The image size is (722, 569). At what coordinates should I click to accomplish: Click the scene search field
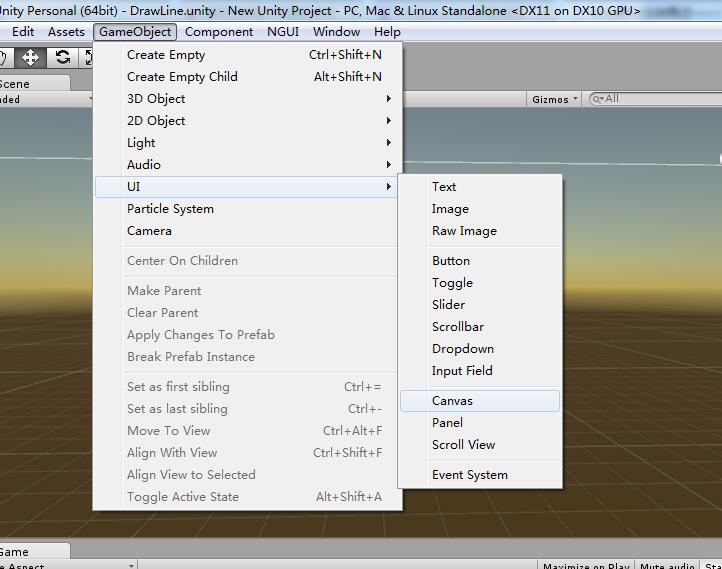(x=655, y=99)
